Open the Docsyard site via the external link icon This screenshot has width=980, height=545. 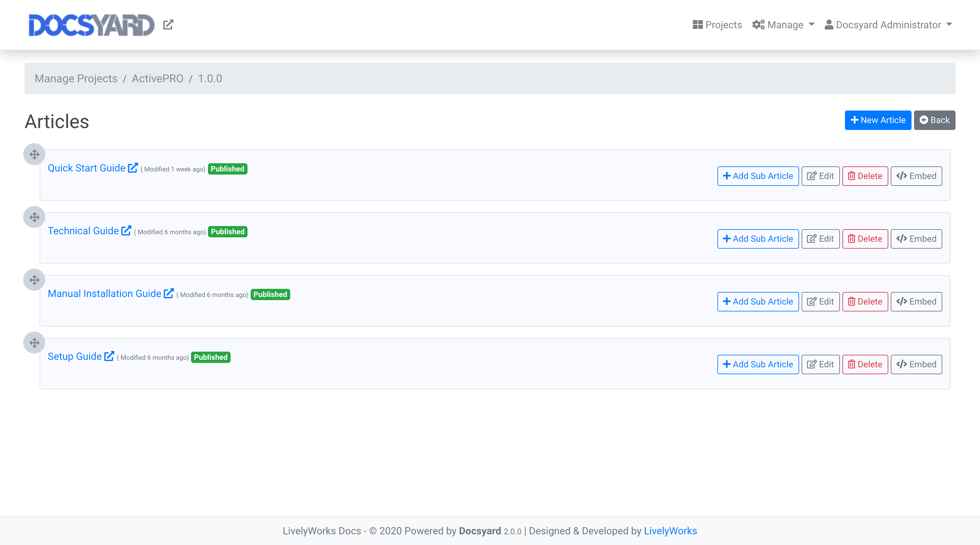click(x=169, y=24)
